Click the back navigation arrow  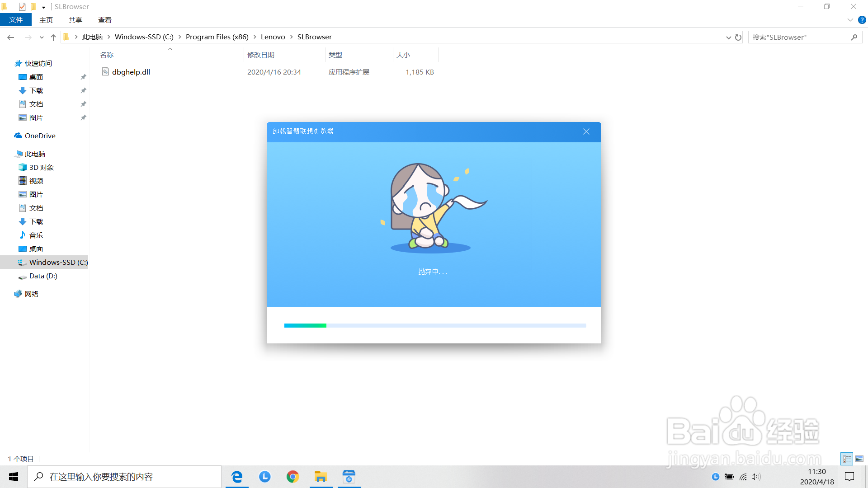[11, 38]
